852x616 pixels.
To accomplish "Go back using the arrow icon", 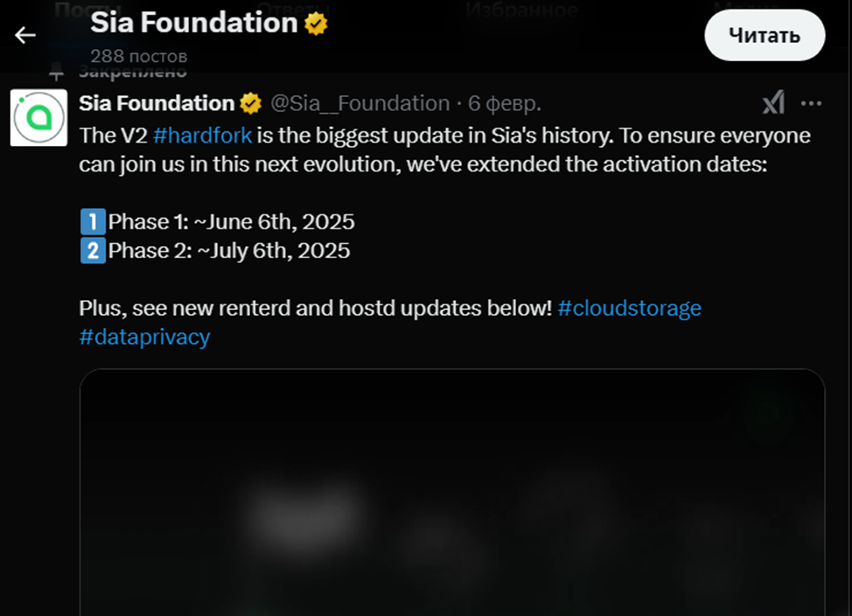I will point(25,35).
